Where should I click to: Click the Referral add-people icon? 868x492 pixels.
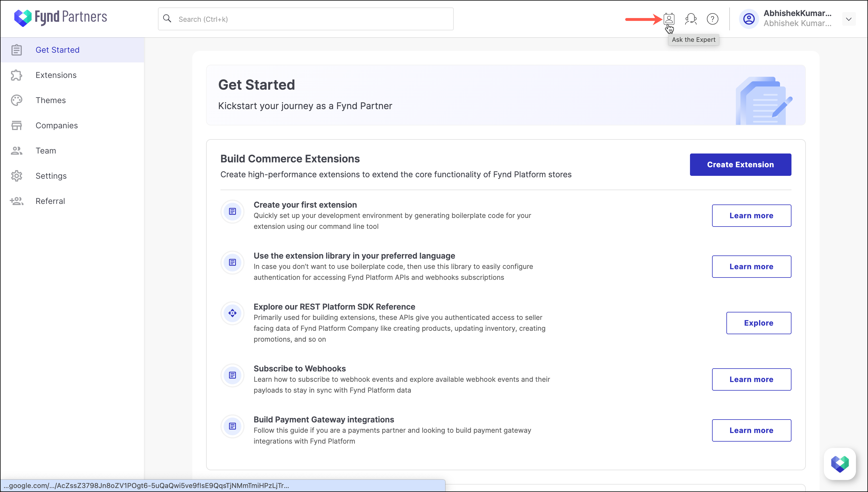[x=16, y=201]
